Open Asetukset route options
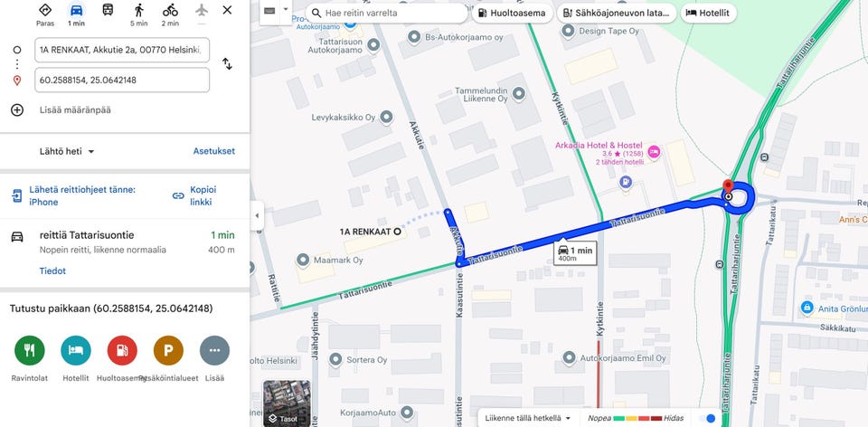 click(x=213, y=151)
